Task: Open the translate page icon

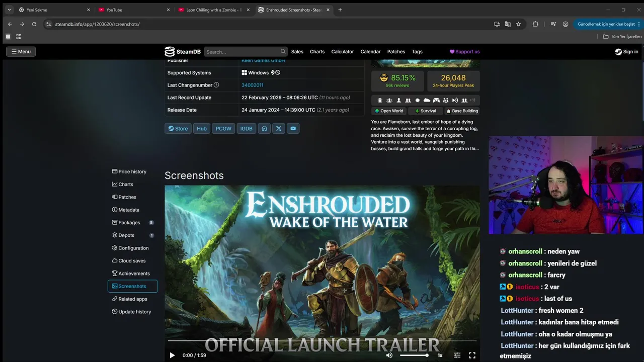Action: (x=508, y=24)
